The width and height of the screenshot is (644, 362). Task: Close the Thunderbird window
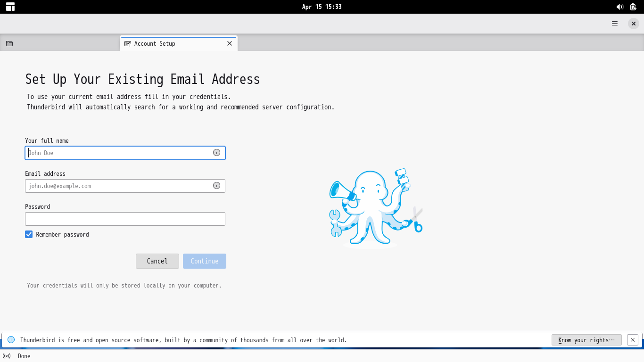(x=634, y=24)
